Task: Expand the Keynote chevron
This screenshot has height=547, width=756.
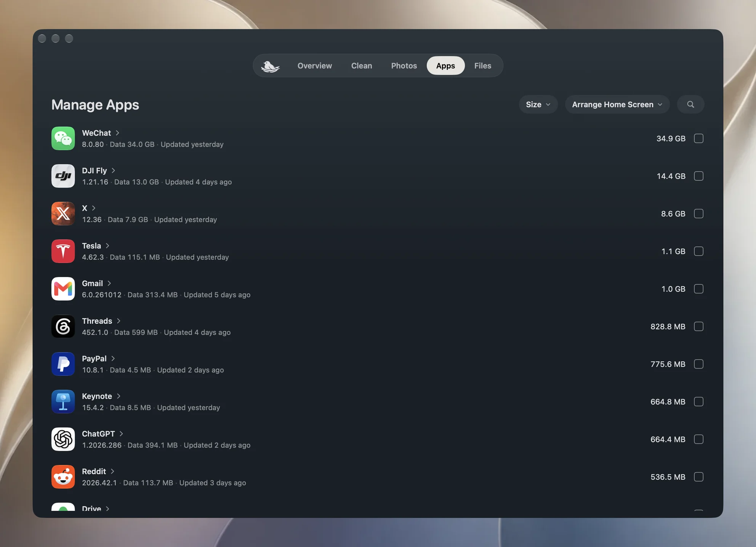Action: click(x=119, y=396)
